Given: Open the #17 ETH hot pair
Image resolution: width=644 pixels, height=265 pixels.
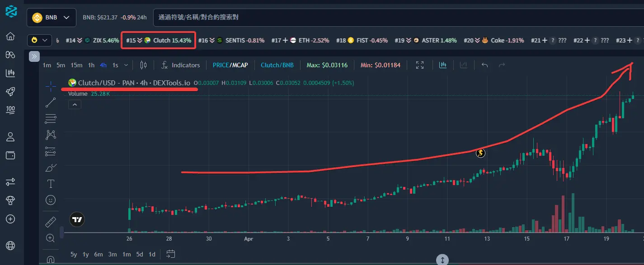Looking at the screenshot, I should 301,40.
